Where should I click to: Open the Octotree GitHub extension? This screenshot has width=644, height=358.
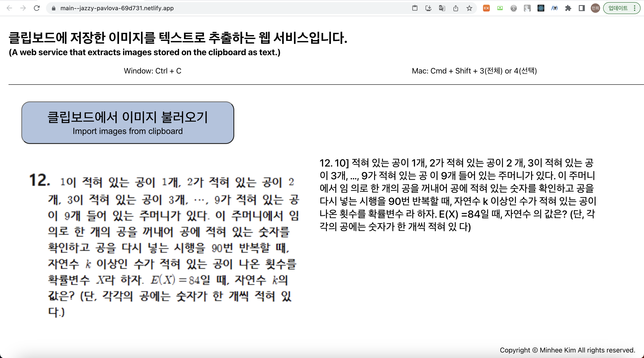pyautogui.click(x=555, y=8)
